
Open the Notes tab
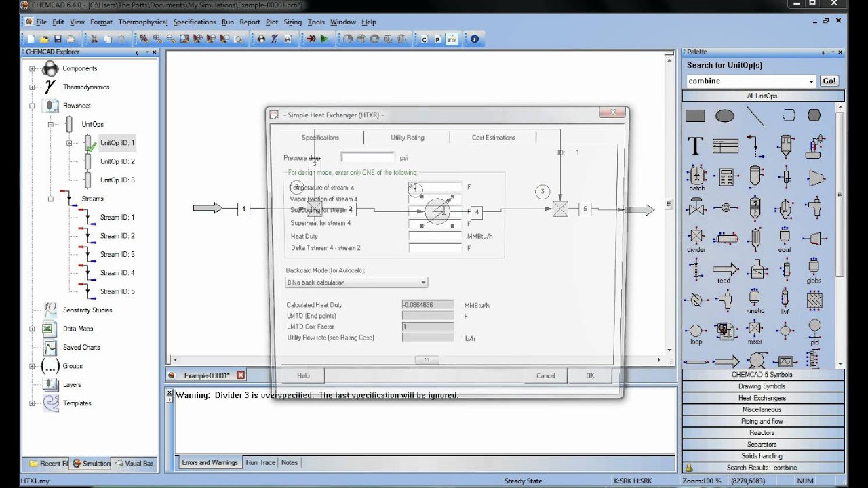click(x=290, y=462)
